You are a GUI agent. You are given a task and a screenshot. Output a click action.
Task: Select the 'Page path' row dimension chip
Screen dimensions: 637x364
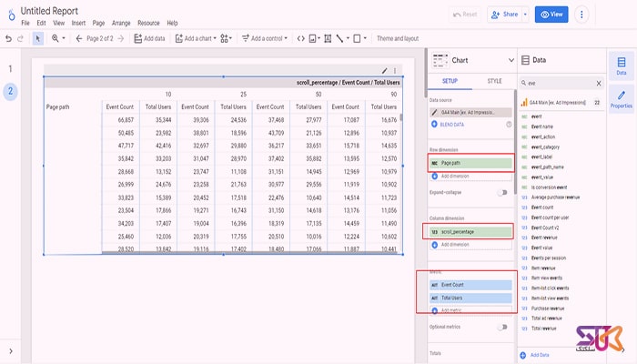pos(470,163)
